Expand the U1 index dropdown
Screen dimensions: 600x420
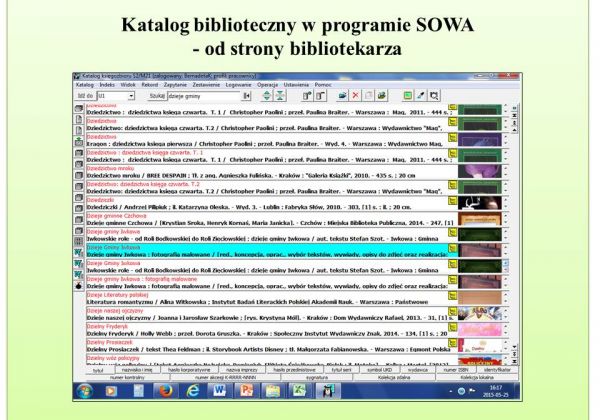[x=131, y=96]
